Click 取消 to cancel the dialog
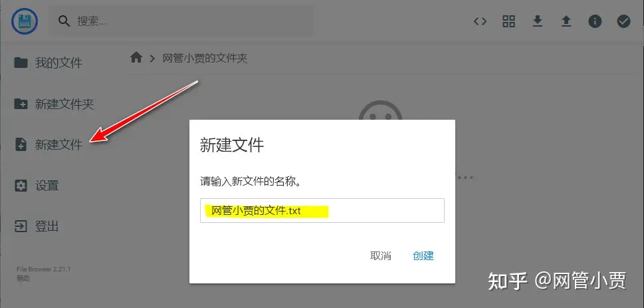 (x=381, y=255)
